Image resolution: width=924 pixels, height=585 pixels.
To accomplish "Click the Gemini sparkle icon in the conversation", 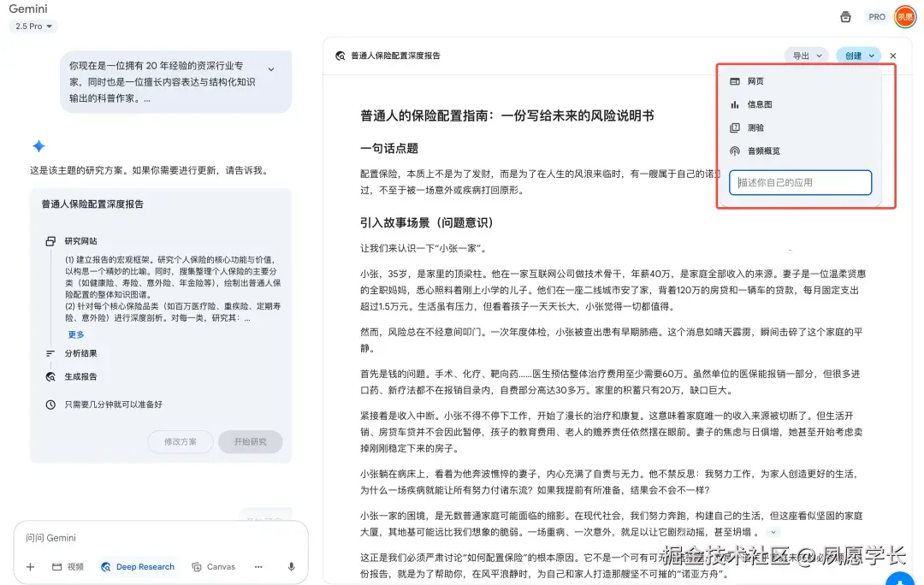I will click(38, 145).
